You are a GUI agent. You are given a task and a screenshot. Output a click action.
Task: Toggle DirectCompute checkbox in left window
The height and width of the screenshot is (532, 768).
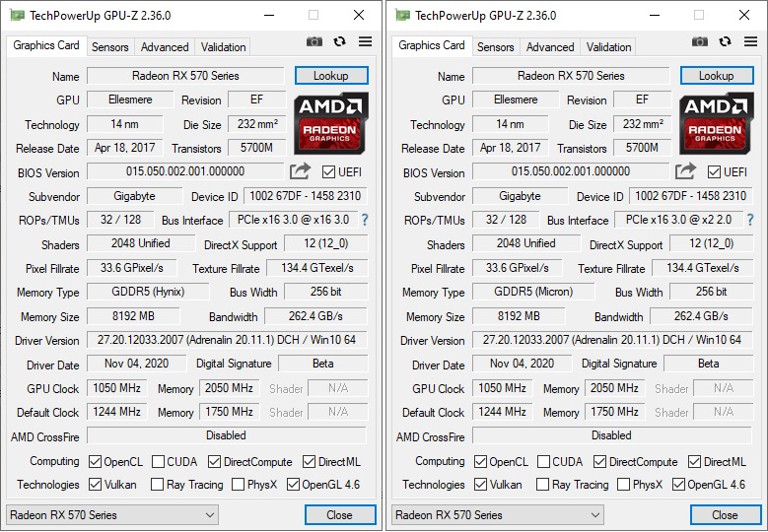click(x=214, y=461)
